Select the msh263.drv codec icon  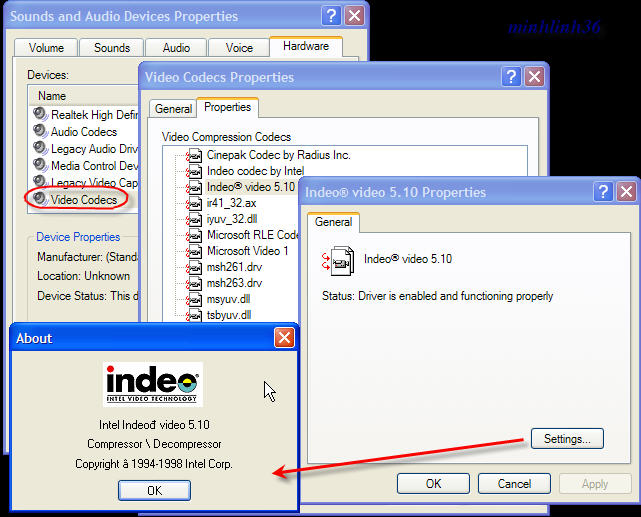click(x=194, y=283)
